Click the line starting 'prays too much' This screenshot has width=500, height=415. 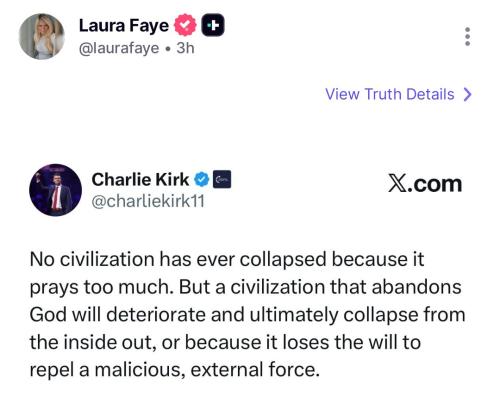245,287
